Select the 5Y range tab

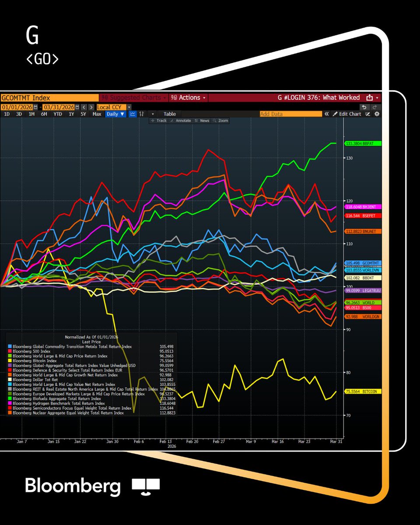pyautogui.click(x=83, y=114)
